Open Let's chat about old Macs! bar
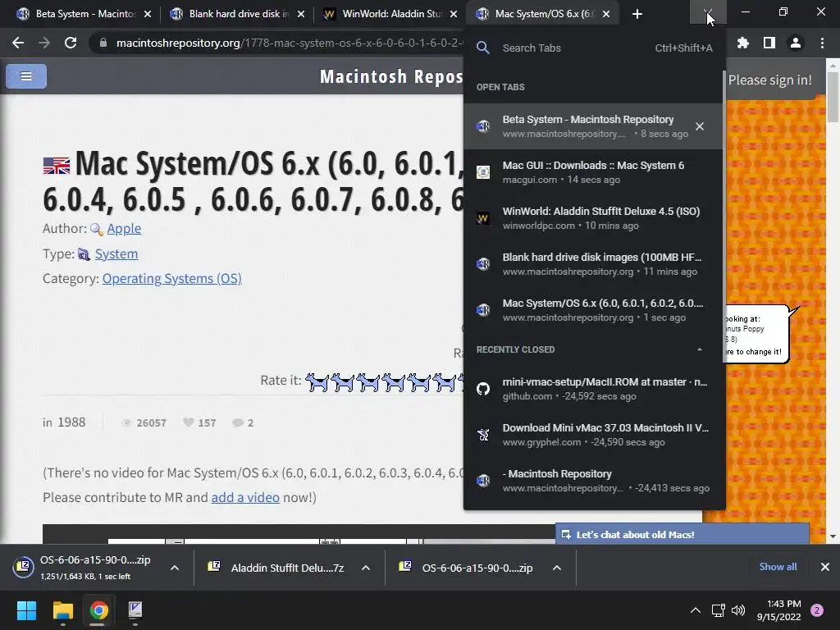 (682, 534)
